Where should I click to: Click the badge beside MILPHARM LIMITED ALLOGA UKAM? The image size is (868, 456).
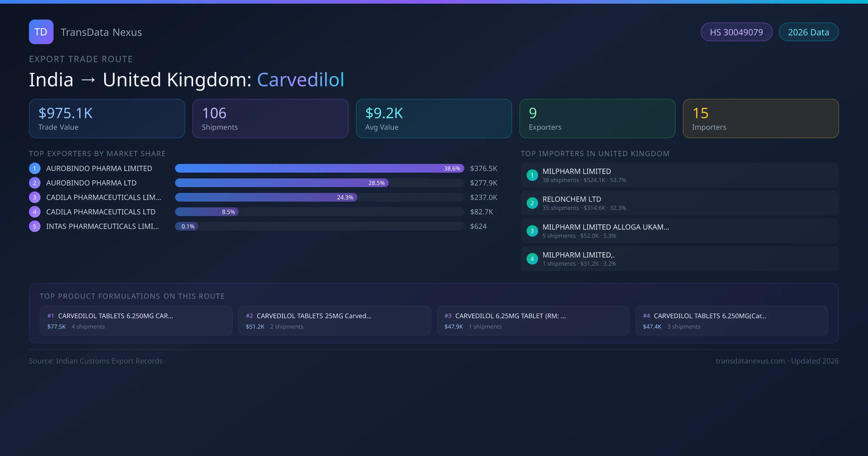[x=532, y=231]
